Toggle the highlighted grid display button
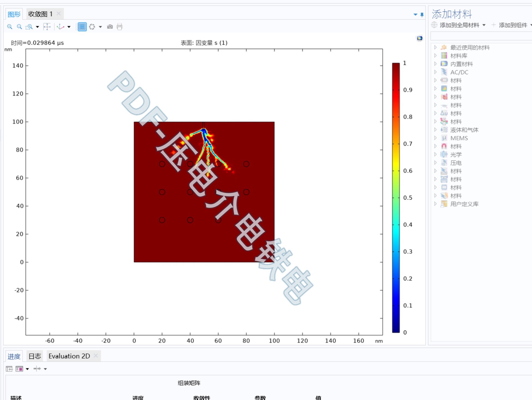 coord(82,27)
